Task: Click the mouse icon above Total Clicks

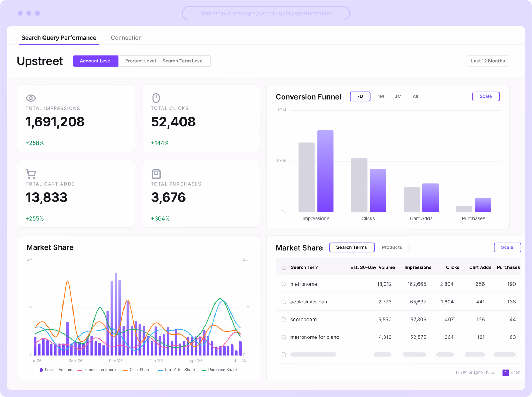Action: tap(156, 98)
